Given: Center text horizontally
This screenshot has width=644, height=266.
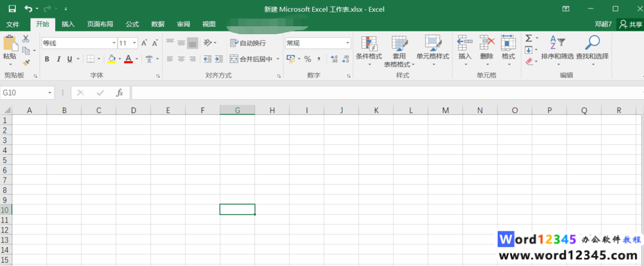Looking at the screenshot, I should [x=181, y=59].
